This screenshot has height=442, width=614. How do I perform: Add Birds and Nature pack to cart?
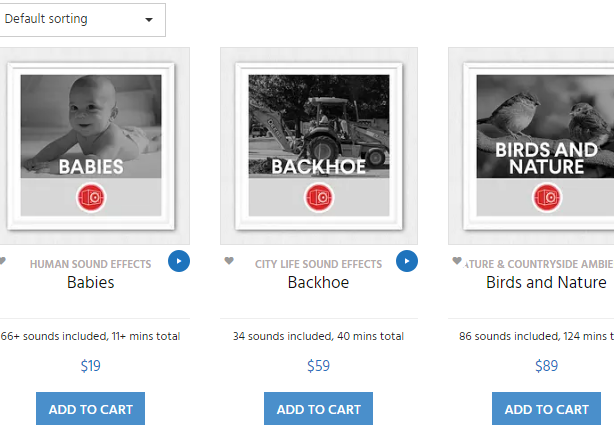pos(546,409)
